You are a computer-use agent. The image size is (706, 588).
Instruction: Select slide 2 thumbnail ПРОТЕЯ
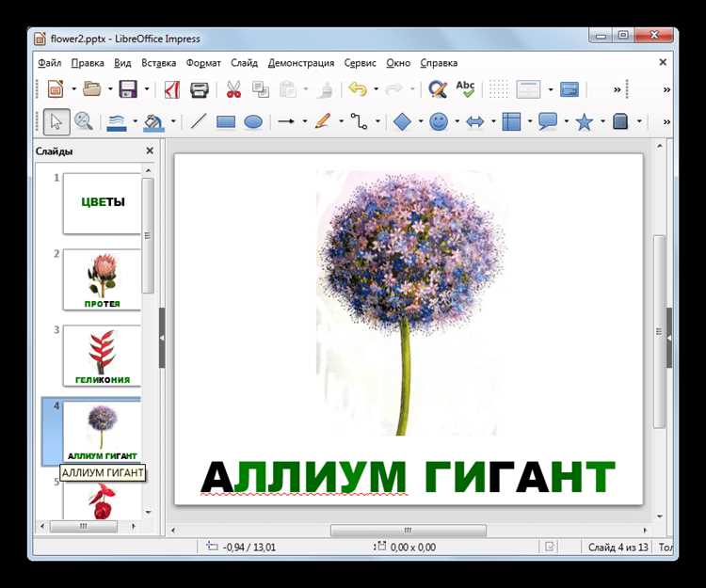tap(103, 279)
